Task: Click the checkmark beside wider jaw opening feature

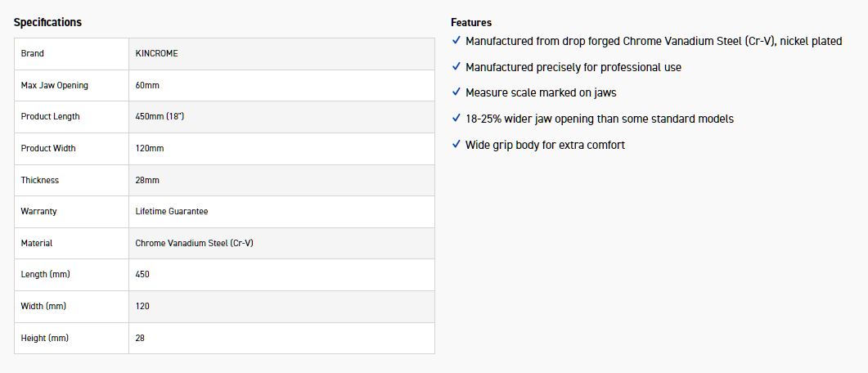Action: (x=456, y=119)
